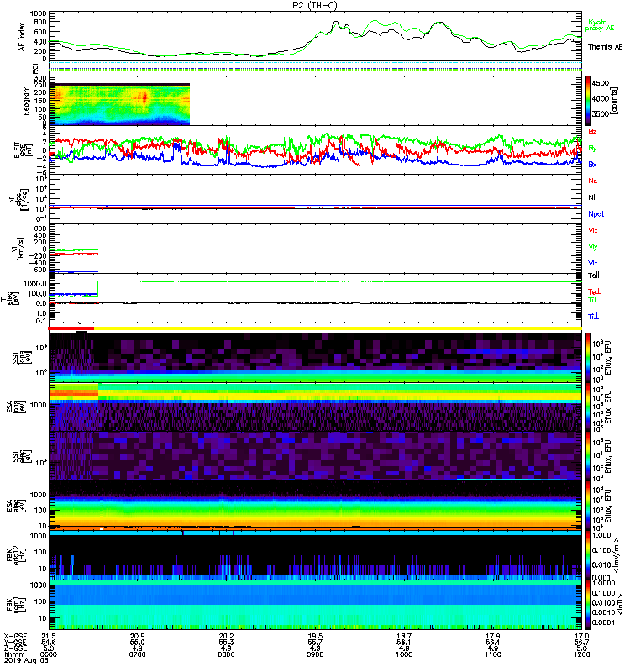This screenshot has height=672, width=630.
Task: Select the black Themis AE legend label
Action: click(605, 47)
